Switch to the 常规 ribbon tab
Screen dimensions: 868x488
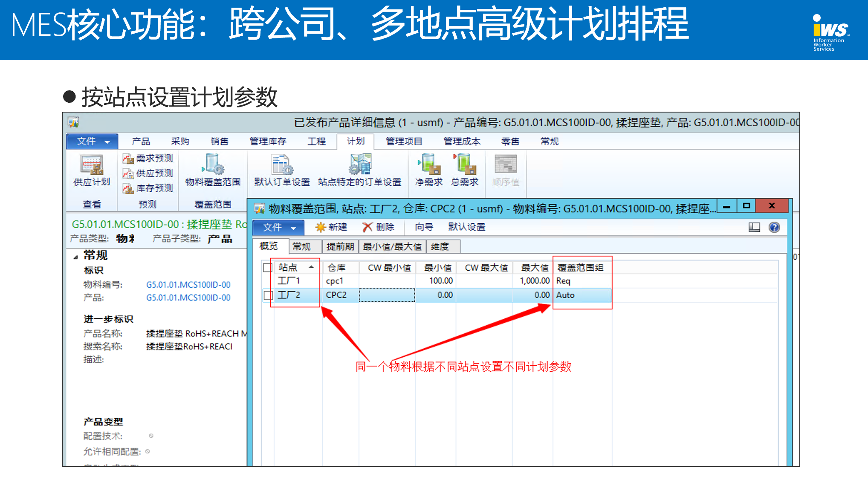click(550, 141)
